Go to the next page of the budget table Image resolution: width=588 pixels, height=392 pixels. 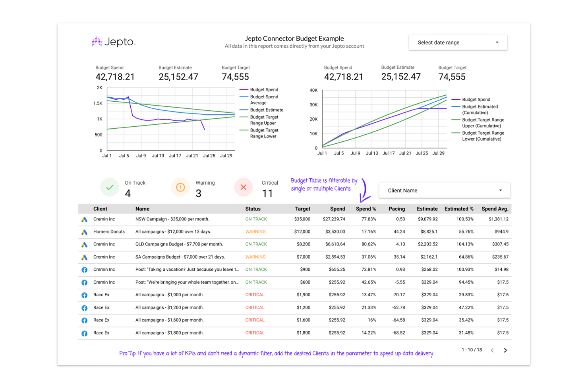[x=505, y=350]
